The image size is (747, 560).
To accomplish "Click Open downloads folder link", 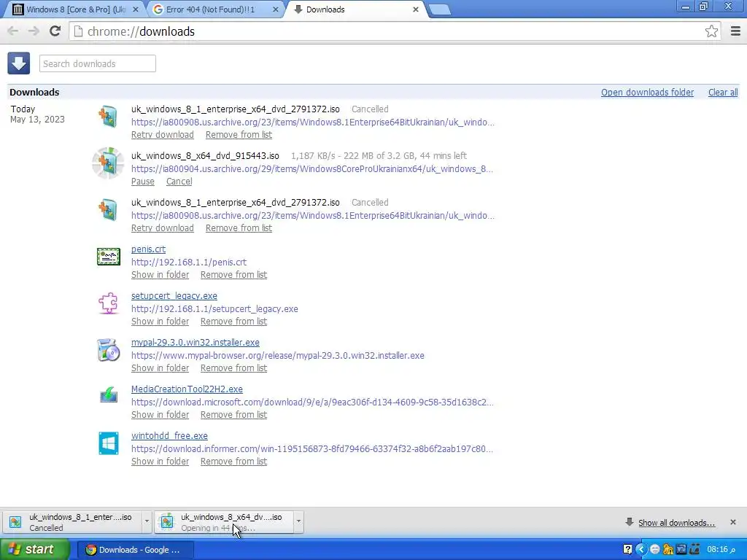I will click(x=647, y=93).
